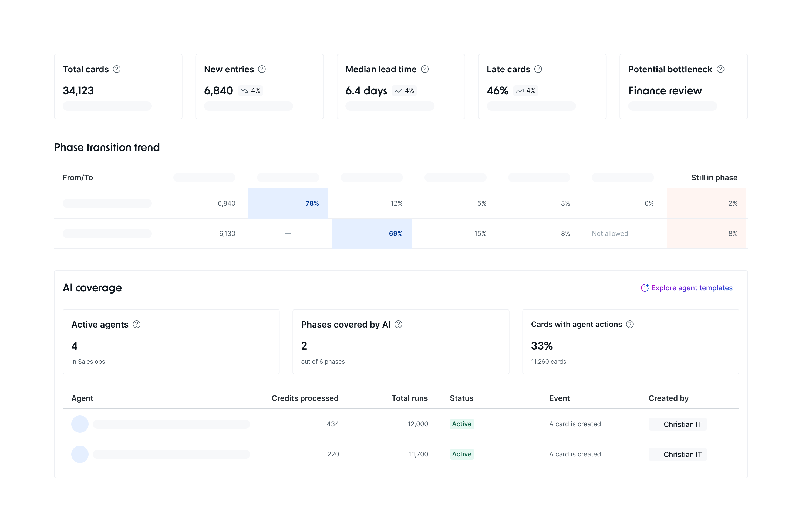The width and height of the screenshot is (802, 532).
Task: Click second agent's Active status badge
Action: [461, 454]
